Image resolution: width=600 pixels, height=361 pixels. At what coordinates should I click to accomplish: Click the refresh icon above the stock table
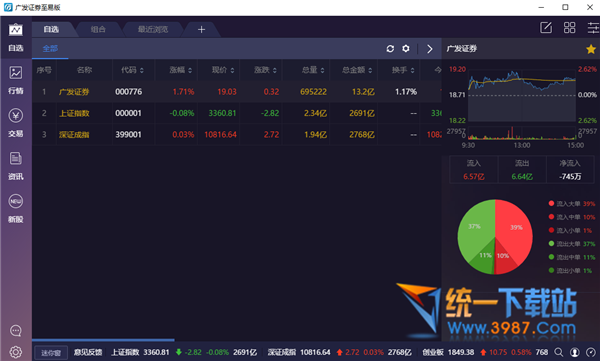pyautogui.click(x=390, y=49)
